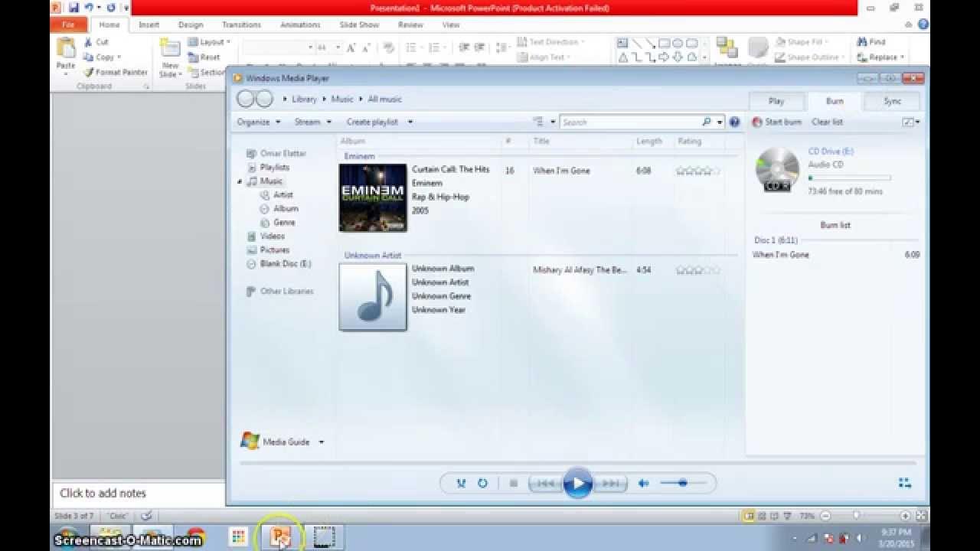The width and height of the screenshot is (980, 551).
Task: Open the Media Guide dropdown arrow
Action: pos(322,442)
